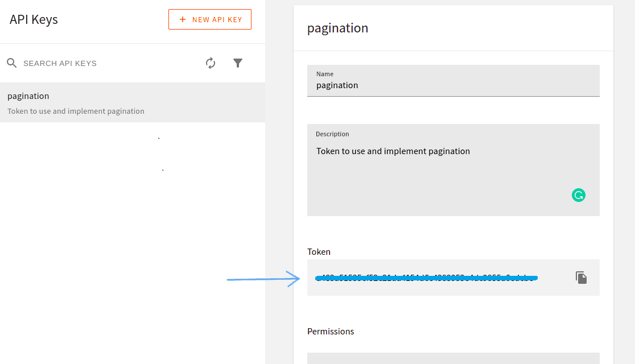Click the Token label
This screenshot has width=635, height=364.
coord(319,252)
